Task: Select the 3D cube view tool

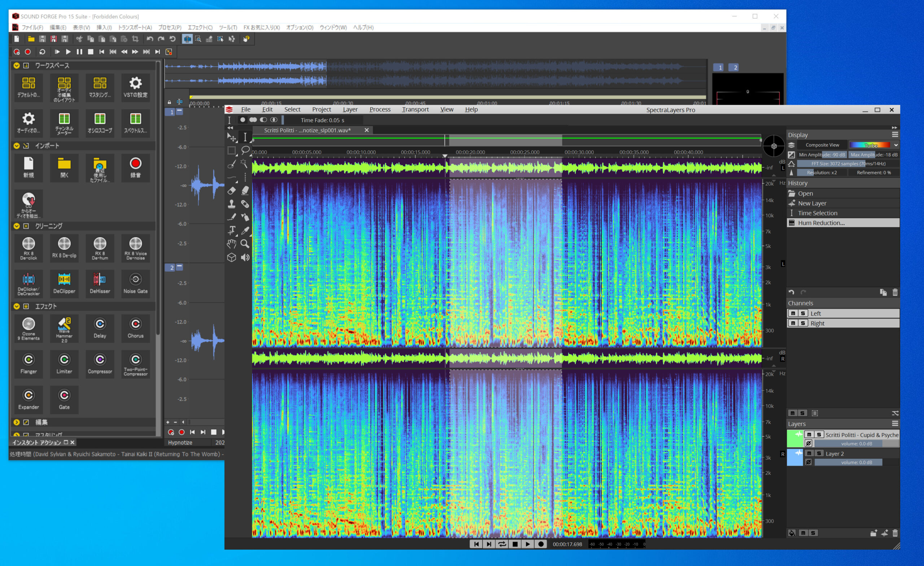Action: pyautogui.click(x=232, y=257)
